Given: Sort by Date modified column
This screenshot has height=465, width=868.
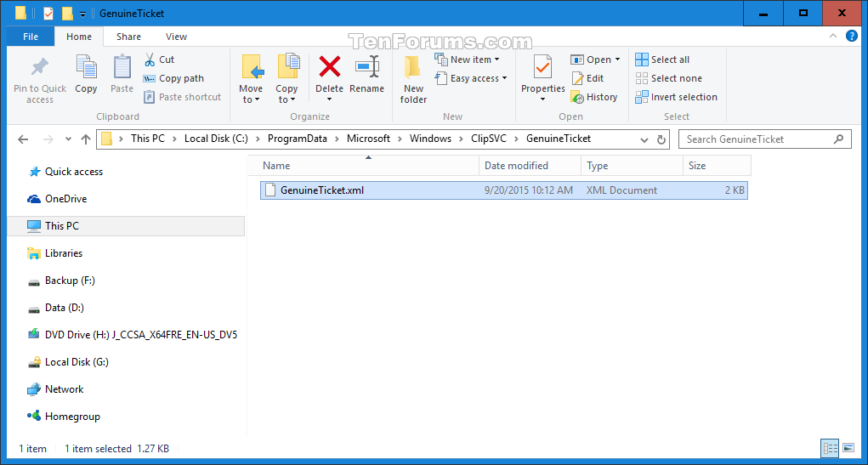Looking at the screenshot, I should coord(530,166).
